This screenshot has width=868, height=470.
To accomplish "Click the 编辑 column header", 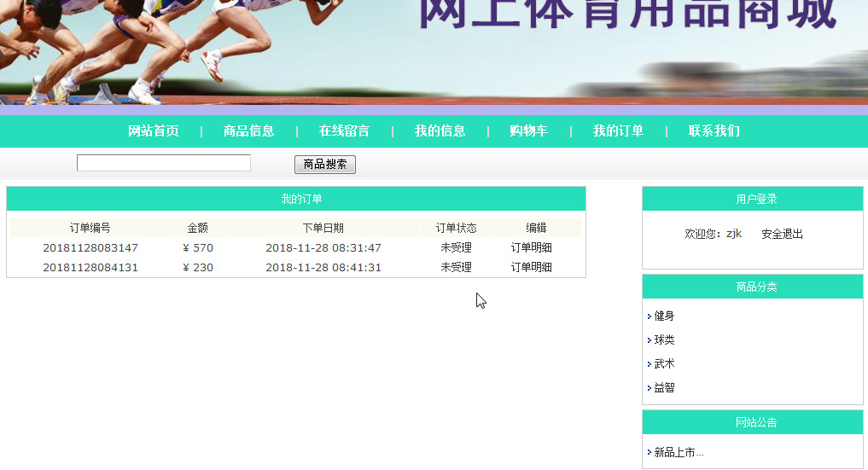I will (536, 228).
